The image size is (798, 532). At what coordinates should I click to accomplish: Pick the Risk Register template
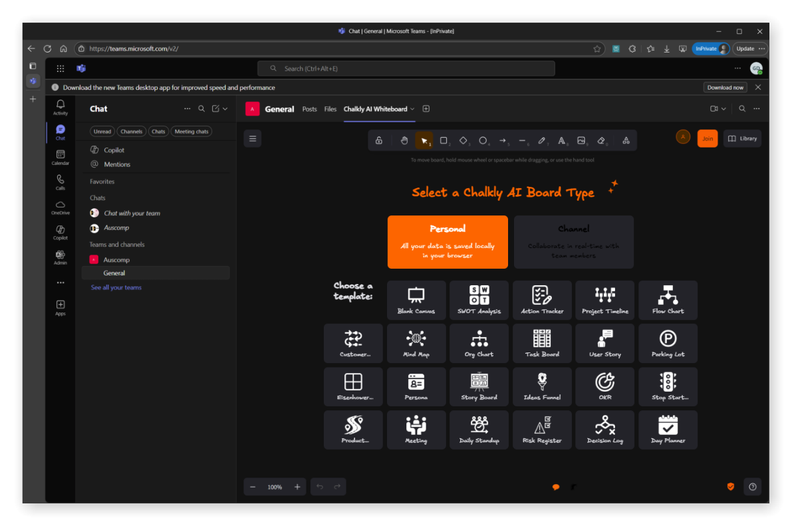543,430
